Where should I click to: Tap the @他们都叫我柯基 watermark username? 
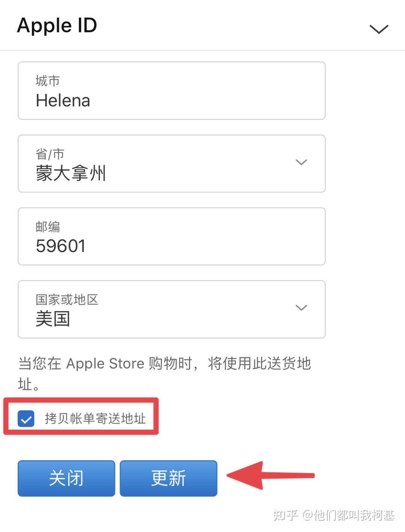pos(349,515)
